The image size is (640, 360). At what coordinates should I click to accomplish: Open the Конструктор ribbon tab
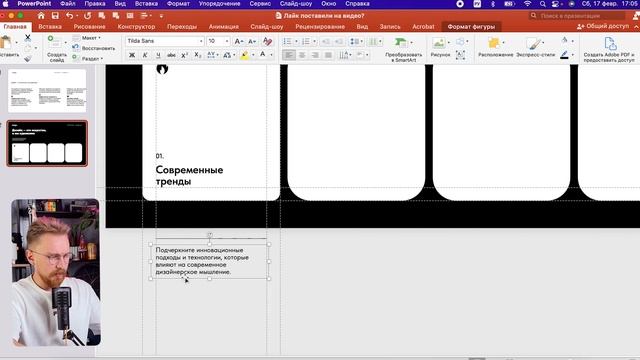tap(136, 27)
